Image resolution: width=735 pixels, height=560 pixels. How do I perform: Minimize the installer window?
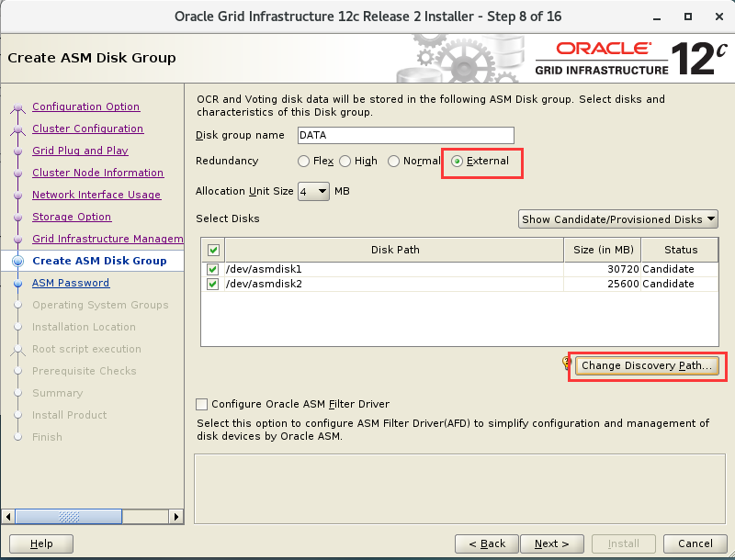point(657,17)
